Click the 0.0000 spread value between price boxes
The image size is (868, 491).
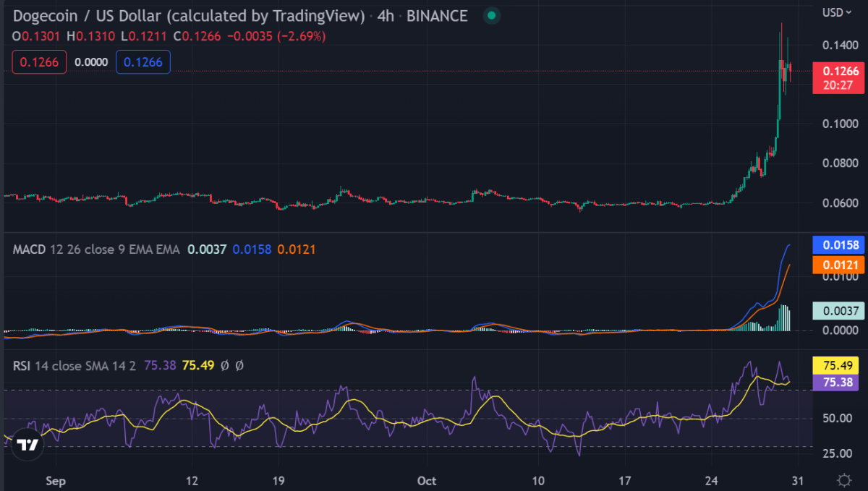point(91,62)
